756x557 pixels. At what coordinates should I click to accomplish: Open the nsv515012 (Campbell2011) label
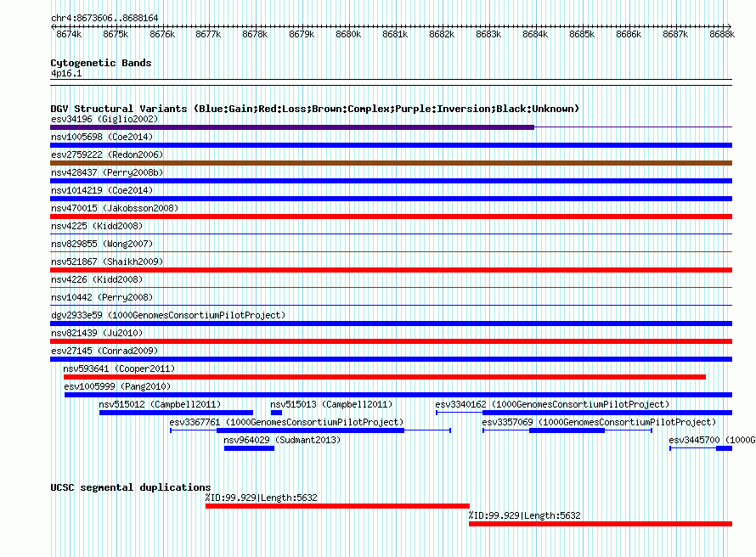point(160,404)
